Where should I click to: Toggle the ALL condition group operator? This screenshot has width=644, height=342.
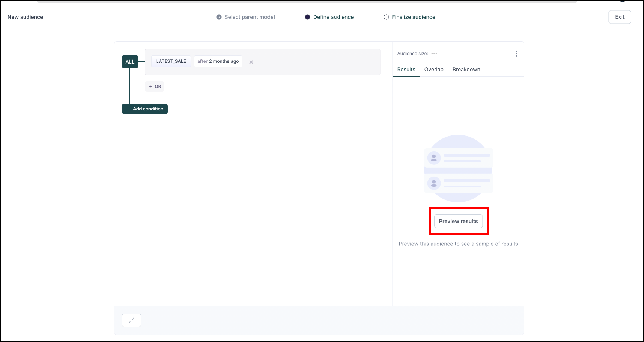130,62
